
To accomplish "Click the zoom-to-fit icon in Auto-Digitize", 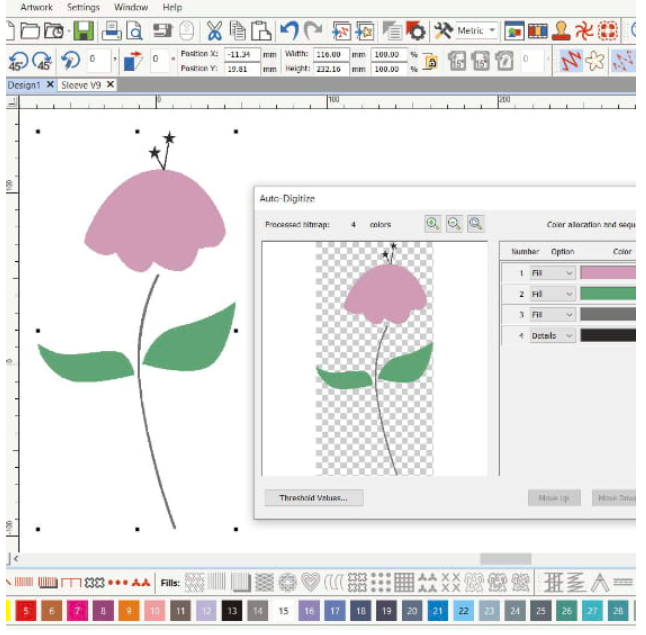I will 476,224.
